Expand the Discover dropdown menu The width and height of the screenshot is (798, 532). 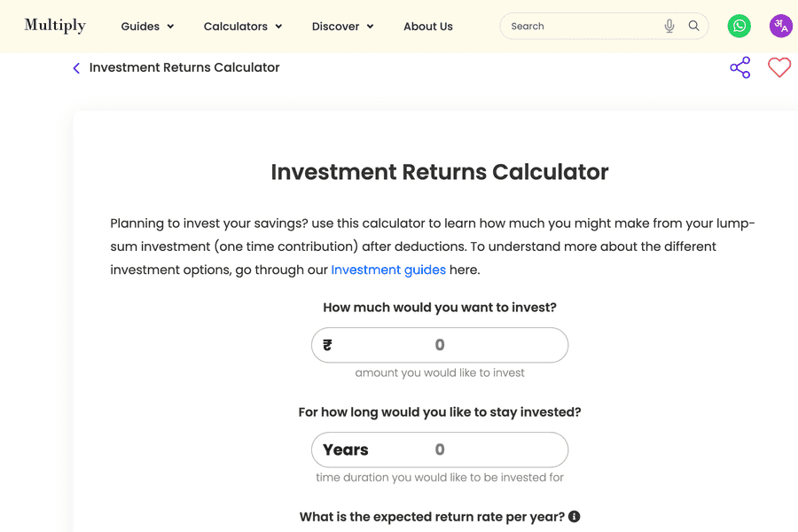(342, 27)
